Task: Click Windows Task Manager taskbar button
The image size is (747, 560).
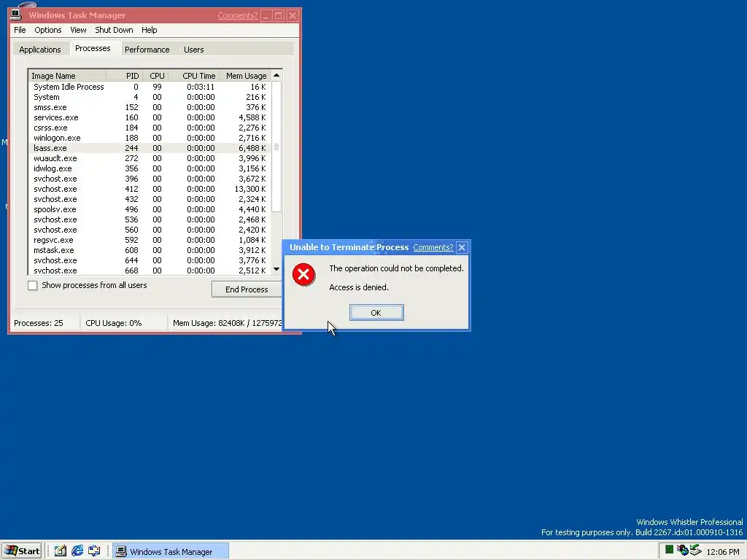Action: pyautogui.click(x=171, y=551)
